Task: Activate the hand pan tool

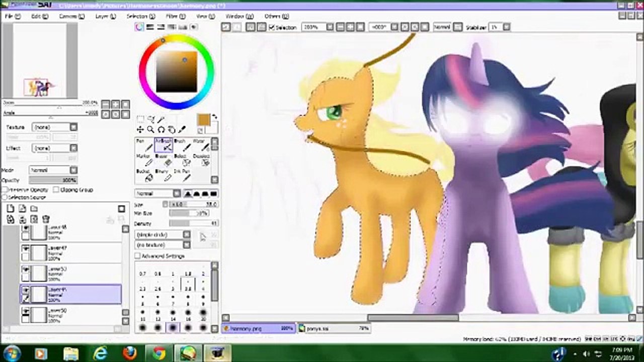Action: (172, 130)
